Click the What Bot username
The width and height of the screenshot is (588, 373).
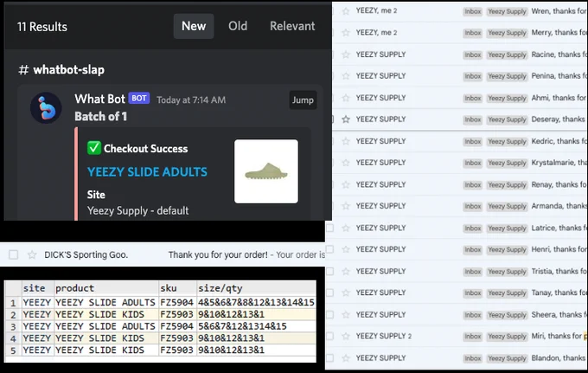point(99,99)
